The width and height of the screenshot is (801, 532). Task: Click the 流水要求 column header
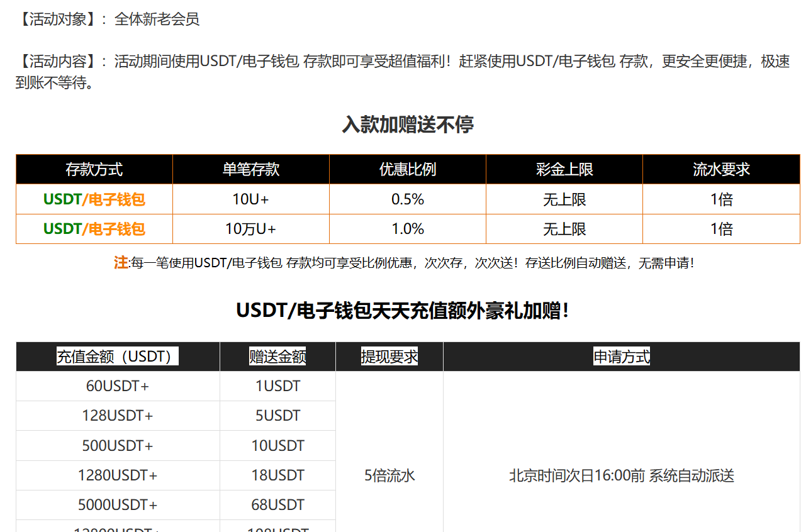(721, 169)
